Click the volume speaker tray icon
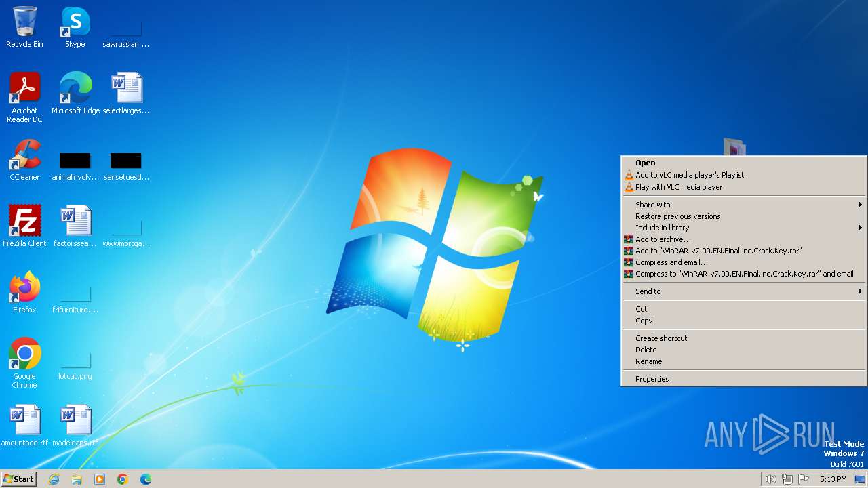This screenshot has height=488, width=868. [x=770, y=479]
